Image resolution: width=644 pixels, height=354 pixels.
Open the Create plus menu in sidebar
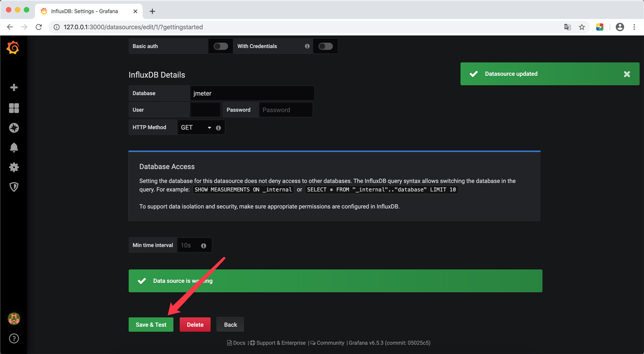pos(14,87)
